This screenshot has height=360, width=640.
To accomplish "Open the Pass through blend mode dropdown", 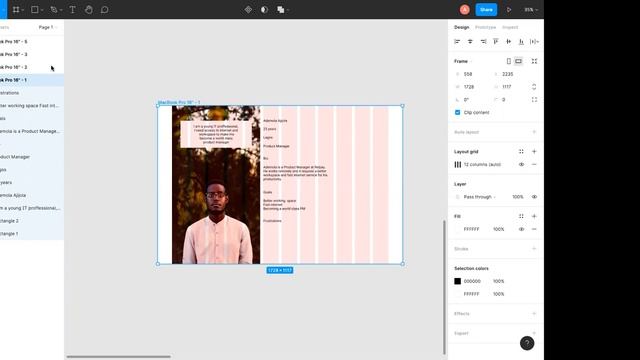I will [x=480, y=197].
